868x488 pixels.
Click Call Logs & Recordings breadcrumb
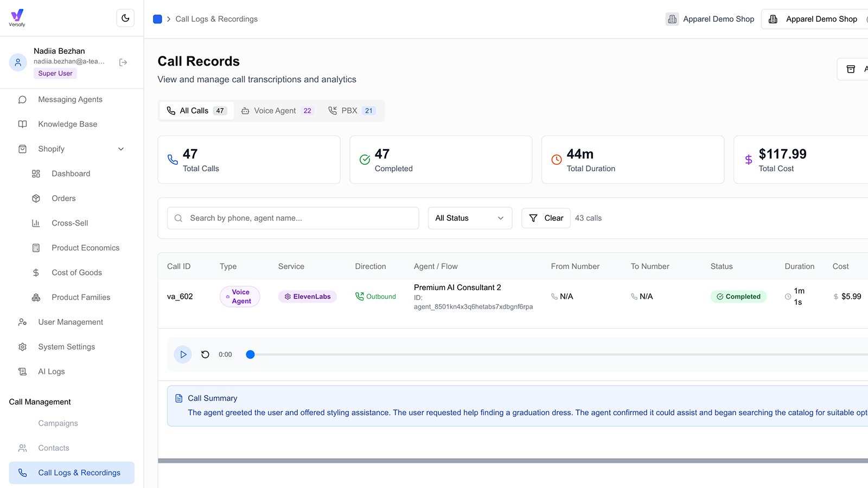pos(216,19)
